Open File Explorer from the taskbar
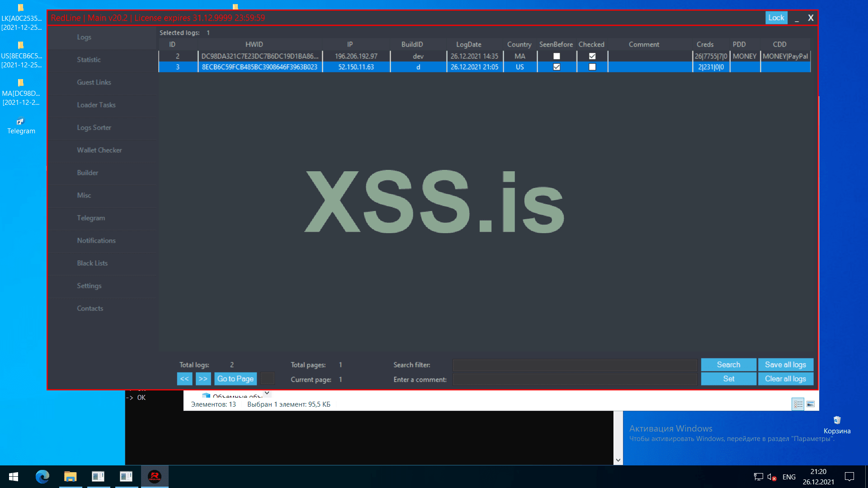 (71, 477)
